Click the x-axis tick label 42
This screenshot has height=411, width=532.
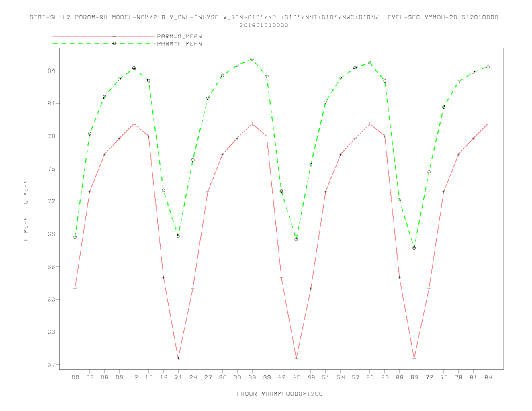pos(281,377)
